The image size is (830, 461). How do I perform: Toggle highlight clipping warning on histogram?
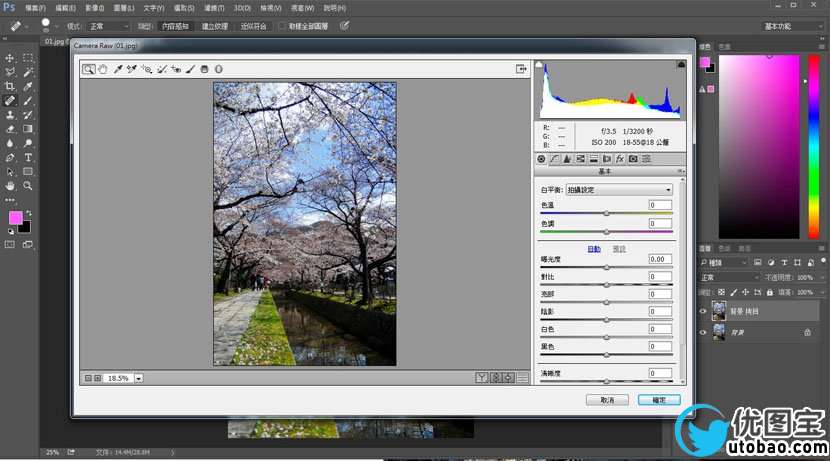pos(681,65)
